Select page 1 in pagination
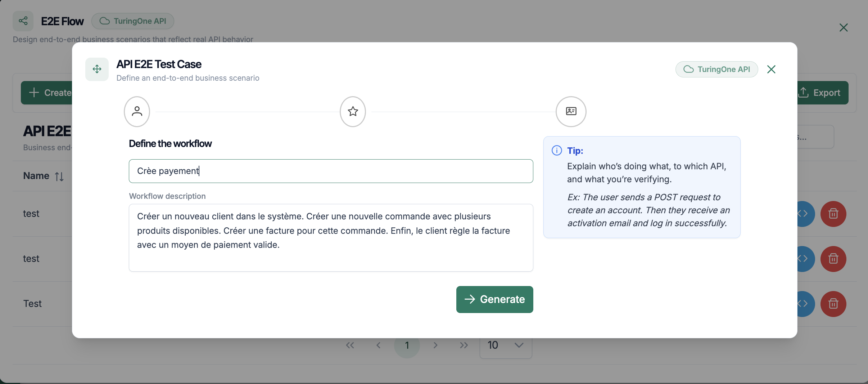868x384 pixels. 407,345
